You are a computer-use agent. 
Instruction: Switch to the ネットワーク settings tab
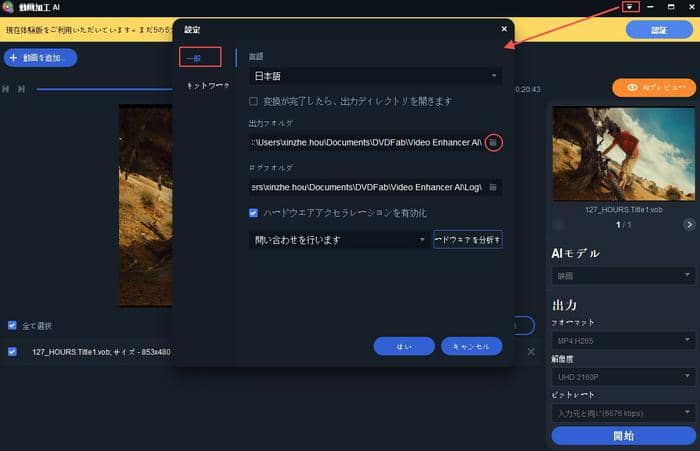207,86
